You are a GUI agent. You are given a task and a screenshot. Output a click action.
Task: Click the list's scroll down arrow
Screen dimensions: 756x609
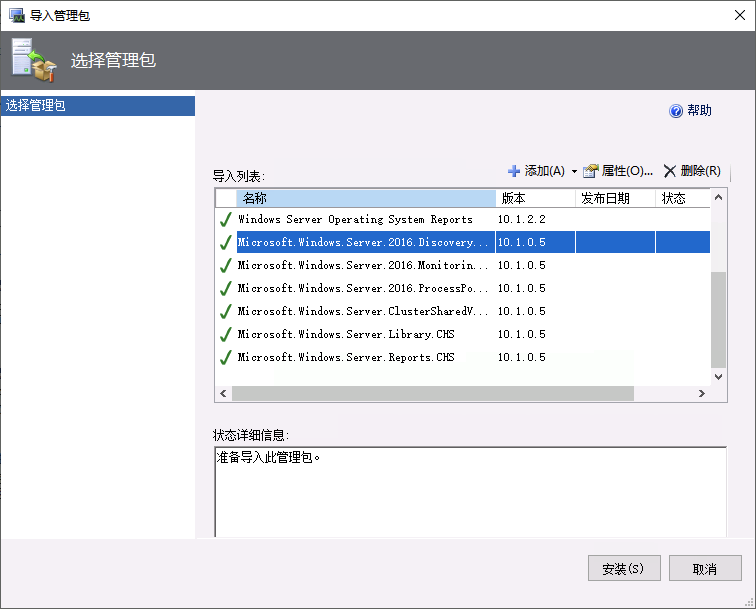click(x=718, y=377)
